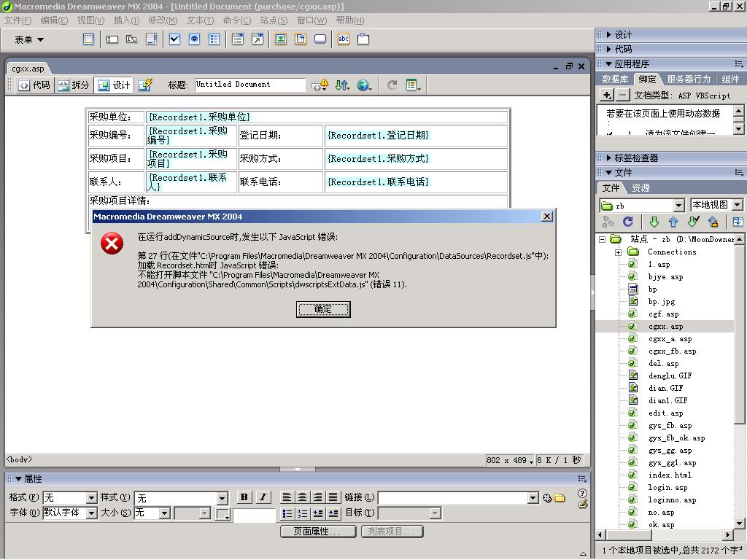
Task: Click the refresh icon in files panel
Action: (x=627, y=222)
